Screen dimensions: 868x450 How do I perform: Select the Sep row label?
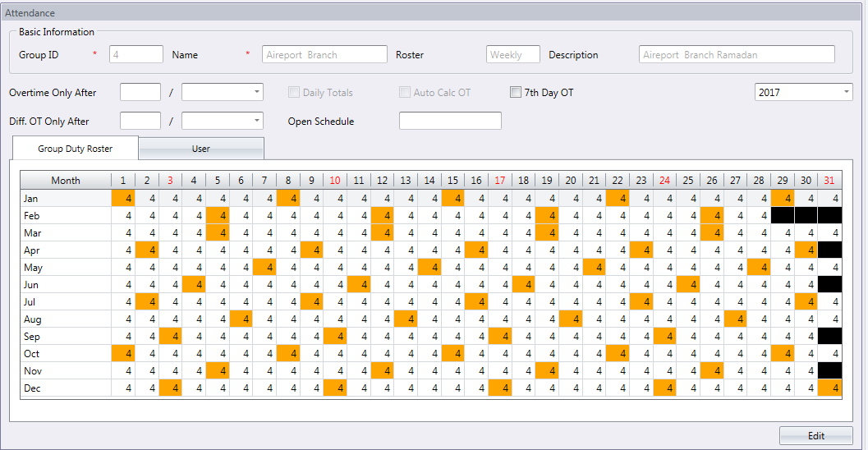point(66,336)
